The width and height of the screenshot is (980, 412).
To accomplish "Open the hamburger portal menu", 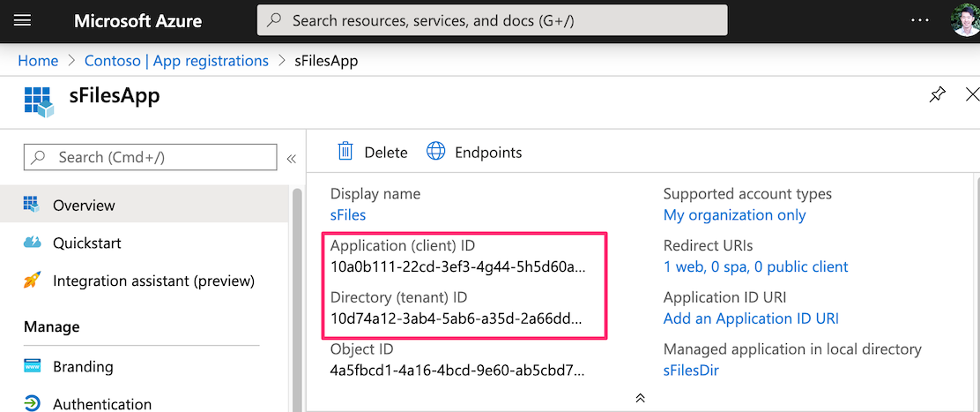I will (x=23, y=20).
